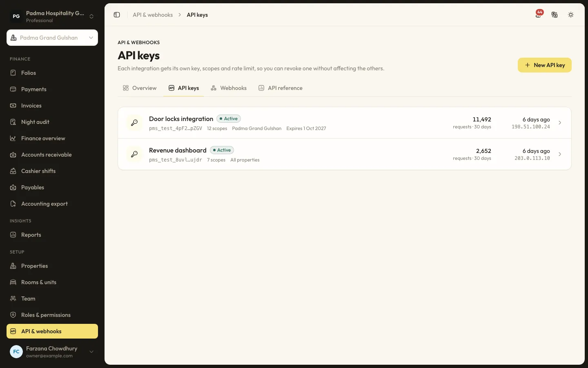Open the API reference tab
This screenshot has height=368, width=588.
[281, 88]
